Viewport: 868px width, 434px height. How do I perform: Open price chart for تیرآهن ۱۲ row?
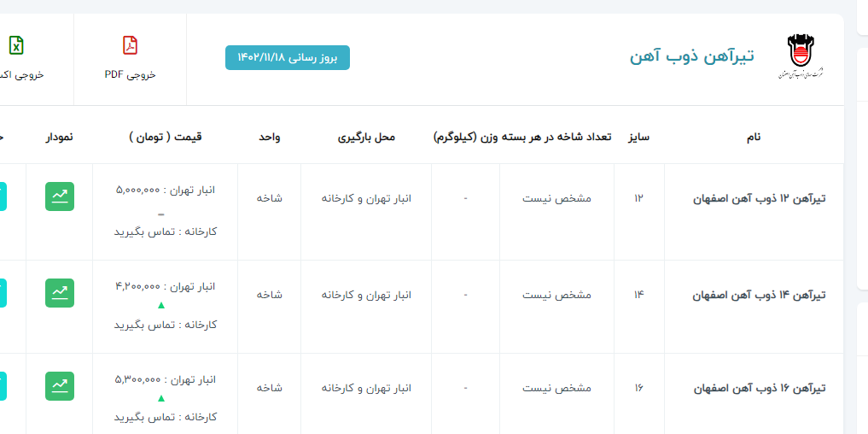pos(60,196)
